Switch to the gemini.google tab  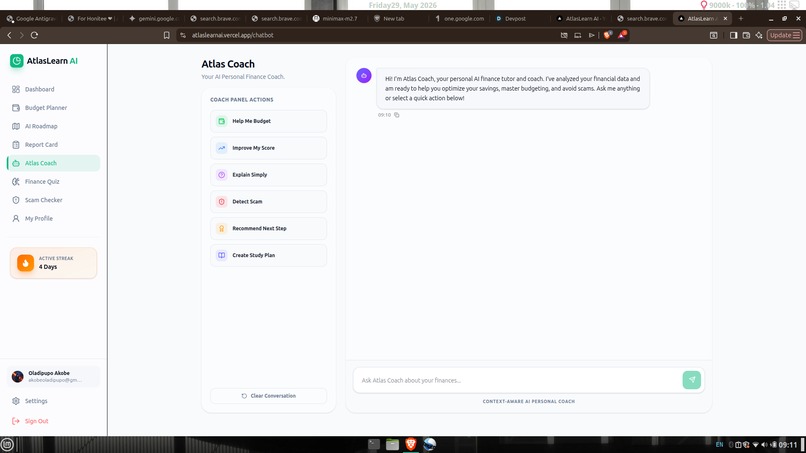point(154,19)
